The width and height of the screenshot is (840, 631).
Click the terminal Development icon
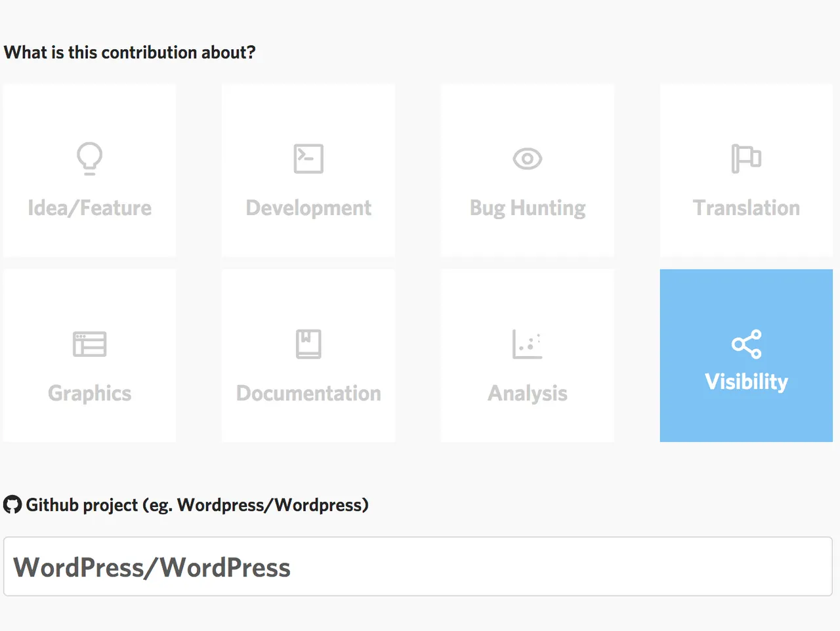point(308,158)
